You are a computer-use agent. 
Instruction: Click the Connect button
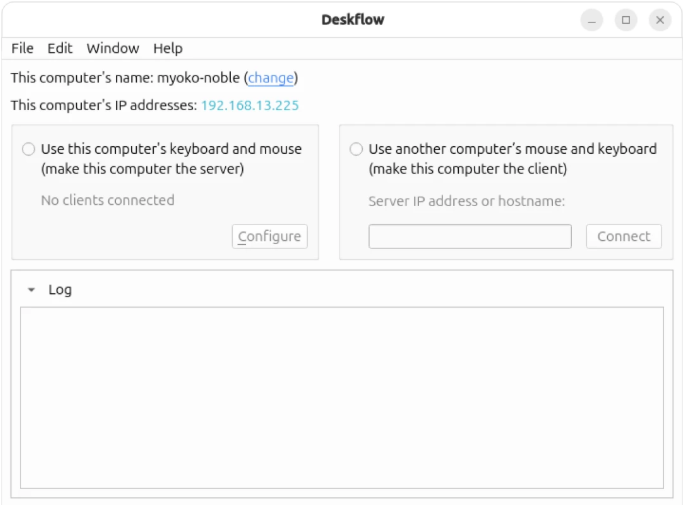pyautogui.click(x=624, y=236)
